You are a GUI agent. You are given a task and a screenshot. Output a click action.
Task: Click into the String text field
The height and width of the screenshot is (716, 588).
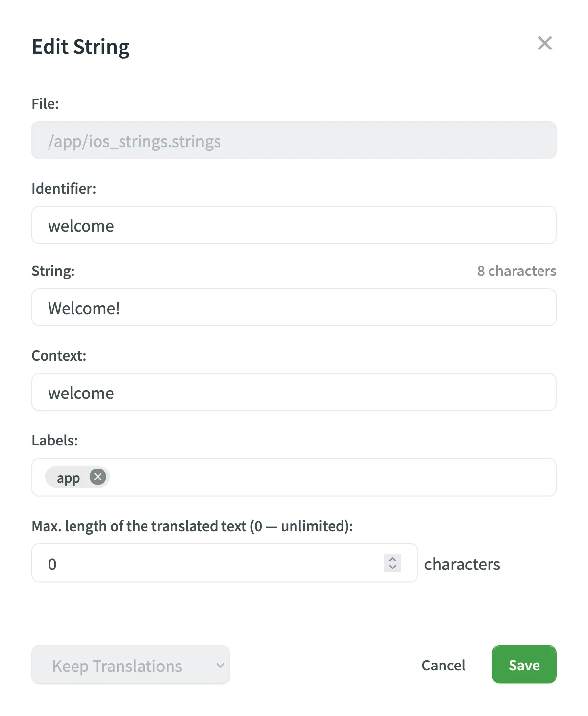[x=294, y=308]
